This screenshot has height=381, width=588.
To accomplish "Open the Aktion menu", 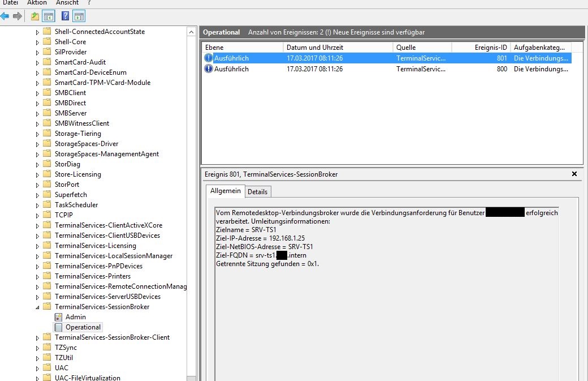I will pyautogui.click(x=37, y=3).
